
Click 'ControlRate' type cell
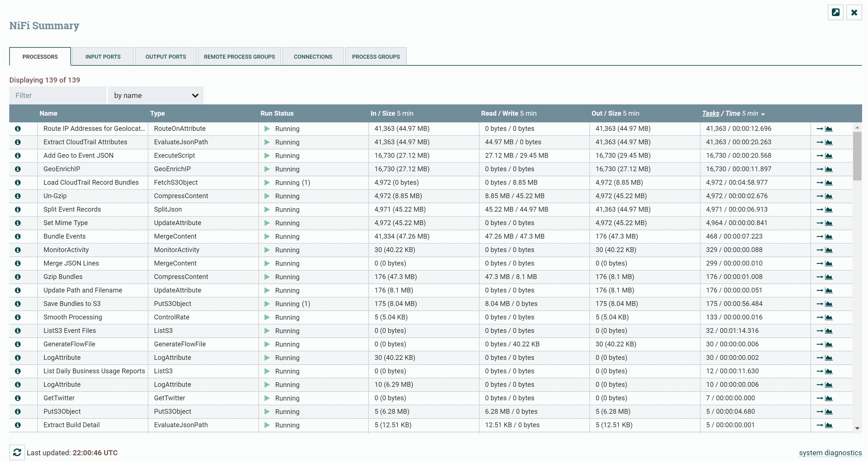[171, 317]
